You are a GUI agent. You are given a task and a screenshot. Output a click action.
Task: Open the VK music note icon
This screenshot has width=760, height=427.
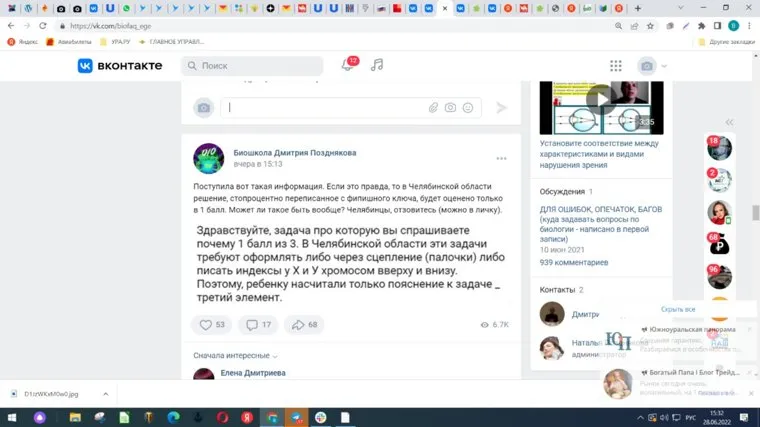[377, 65]
